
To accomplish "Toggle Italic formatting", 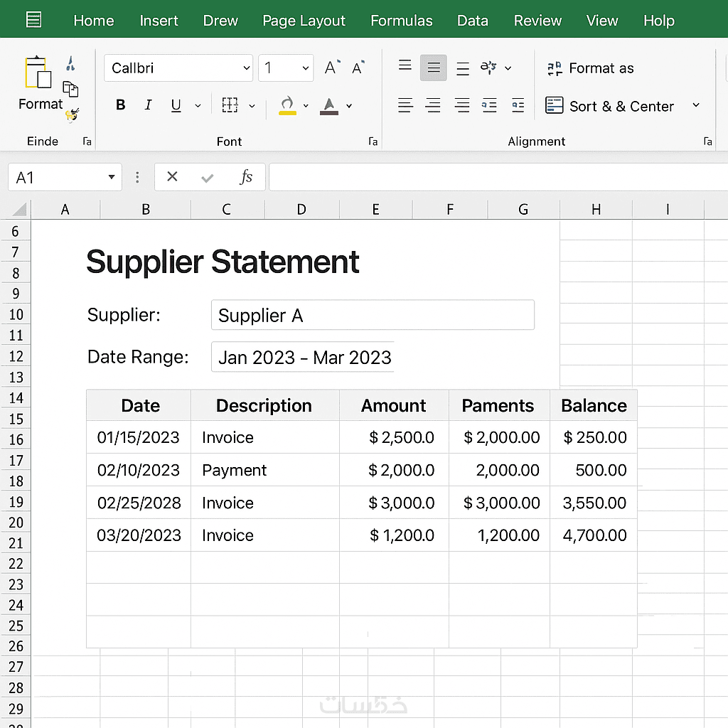I will tap(148, 105).
